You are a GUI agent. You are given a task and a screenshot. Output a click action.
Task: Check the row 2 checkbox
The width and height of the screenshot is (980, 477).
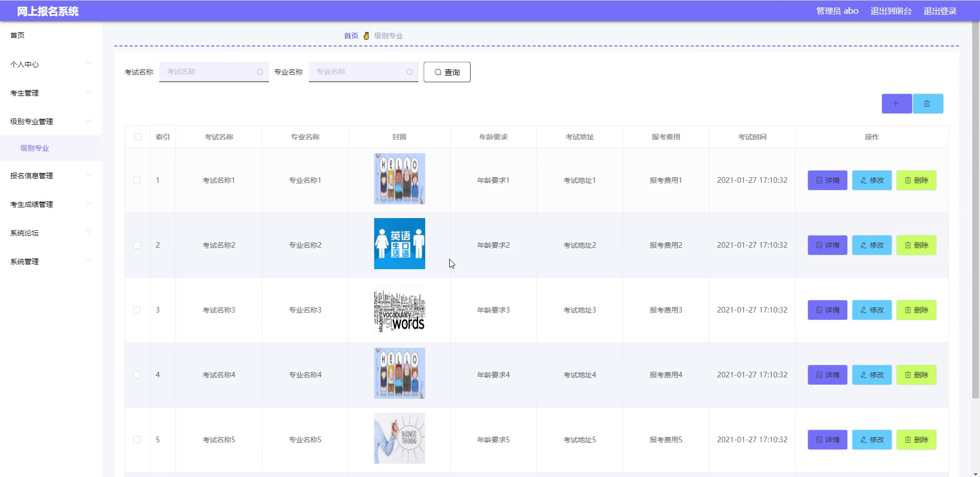pyautogui.click(x=137, y=245)
